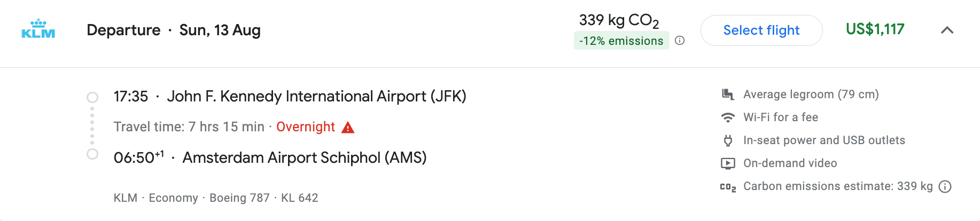This screenshot has width=980, height=221.
Task: Click the legroom seat icon
Action: 728,94
